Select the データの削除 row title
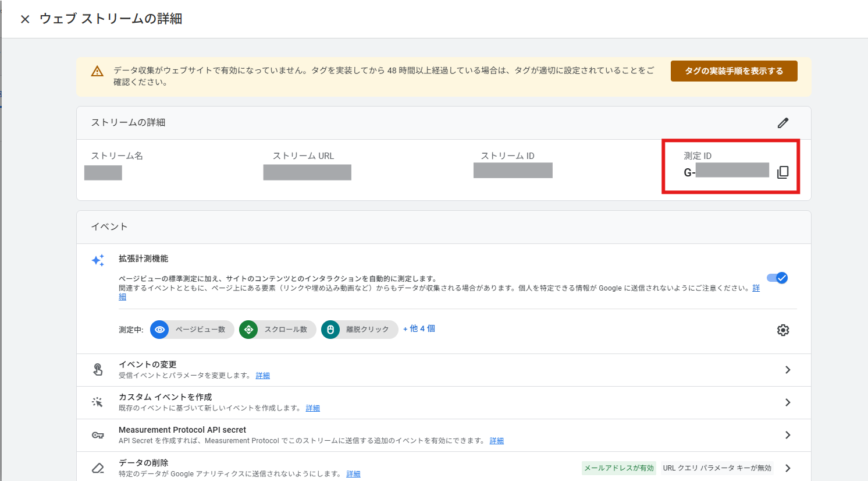Image resolution: width=868 pixels, height=481 pixels. (x=143, y=462)
